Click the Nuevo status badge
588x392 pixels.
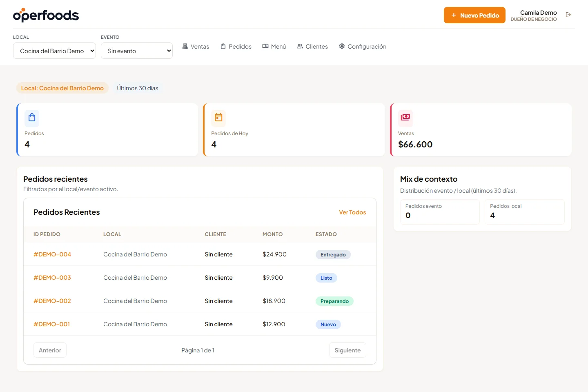click(328, 325)
